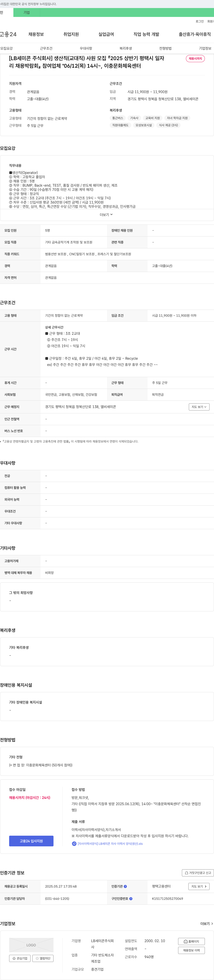The height and width of the screenshot is (980, 214).
Task: Report via 거짓구인광고 신고 button
Action: tap(198, 872)
